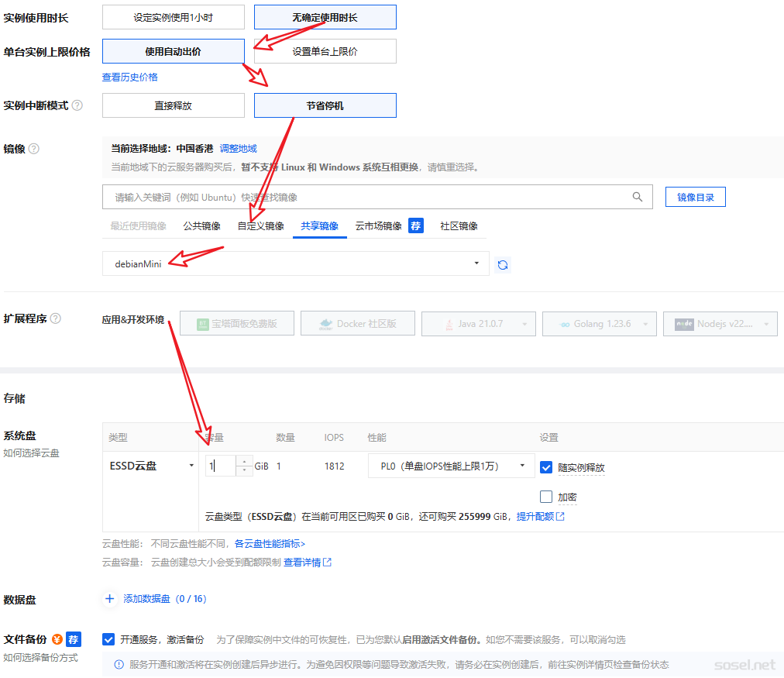Switch to the 自定义镜像 tab

coord(260,226)
